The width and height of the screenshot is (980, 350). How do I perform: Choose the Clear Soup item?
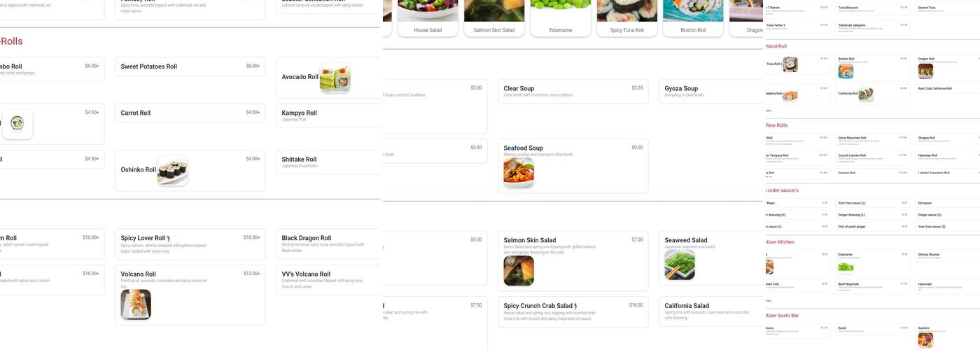[x=573, y=91]
